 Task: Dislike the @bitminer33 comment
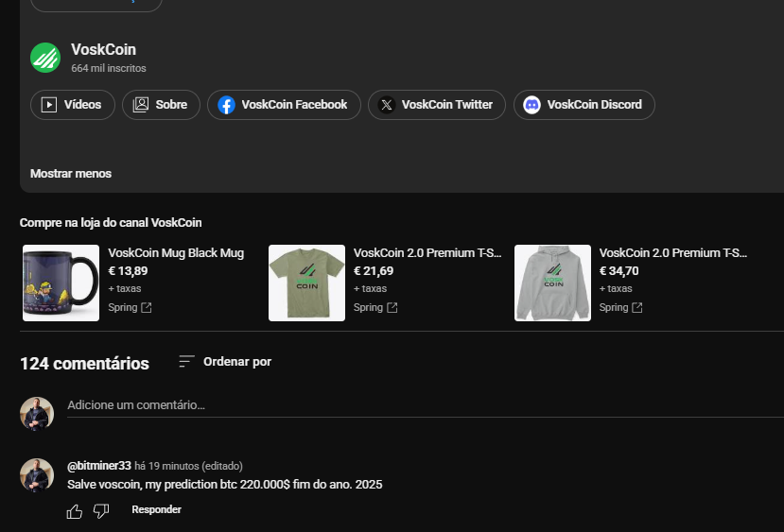[x=101, y=511]
